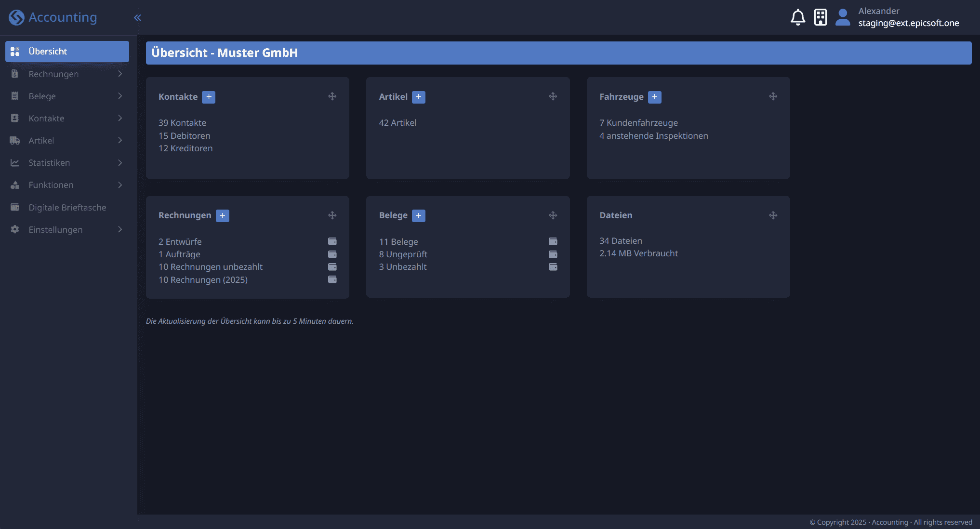Create new Beleg with plus button
The height and width of the screenshot is (529, 980).
(419, 215)
